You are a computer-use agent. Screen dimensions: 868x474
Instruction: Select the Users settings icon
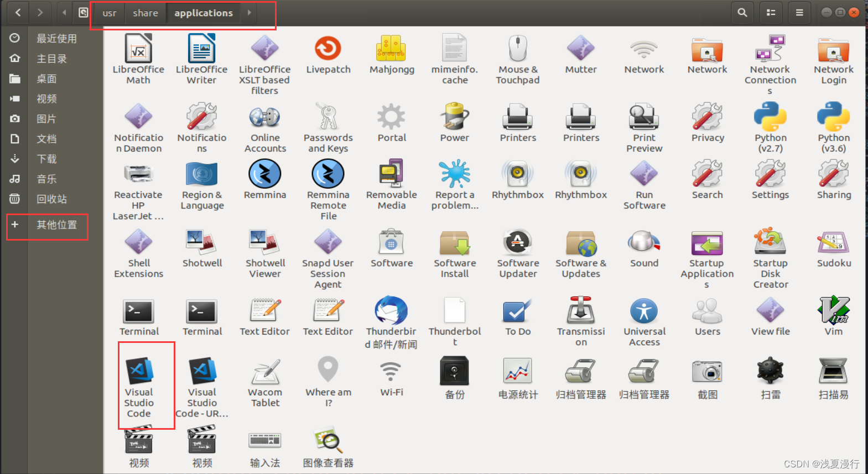[x=708, y=310]
